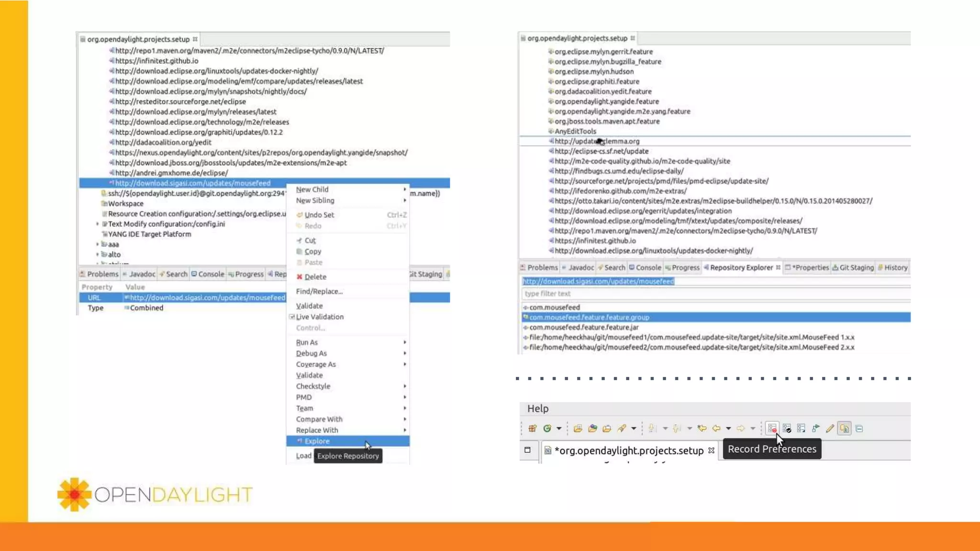The image size is (980, 551).
Task: Click Delete in the context menu
Action: click(x=315, y=277)
